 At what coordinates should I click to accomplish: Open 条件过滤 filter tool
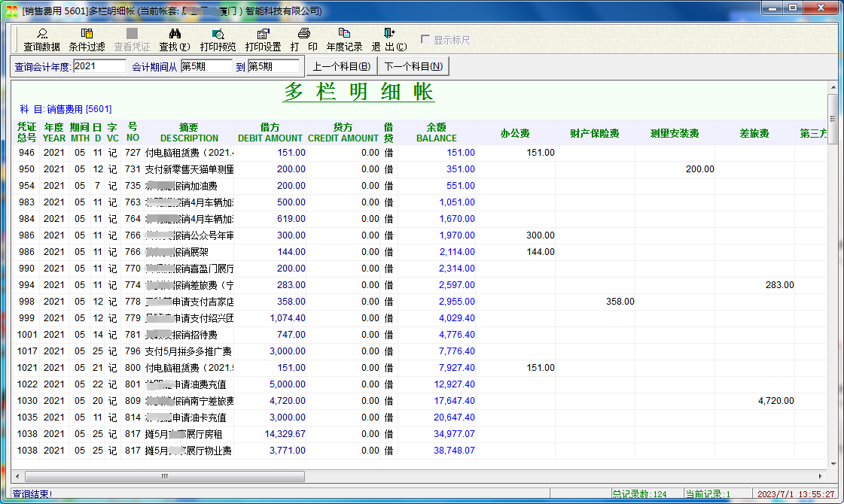[87, 34]
